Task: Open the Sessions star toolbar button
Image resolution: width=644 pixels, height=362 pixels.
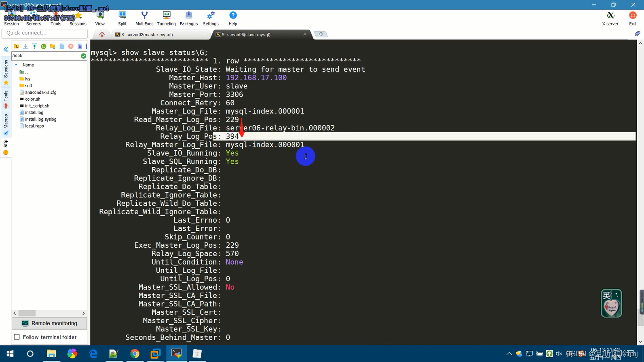Action: pyautogui.click(x=78, y=19)
